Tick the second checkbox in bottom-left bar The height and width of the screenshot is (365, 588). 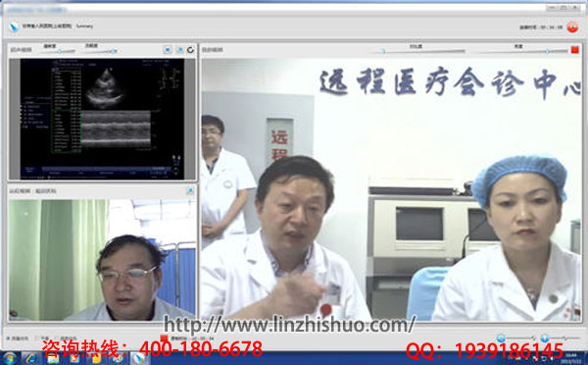[x=37, y=339]
